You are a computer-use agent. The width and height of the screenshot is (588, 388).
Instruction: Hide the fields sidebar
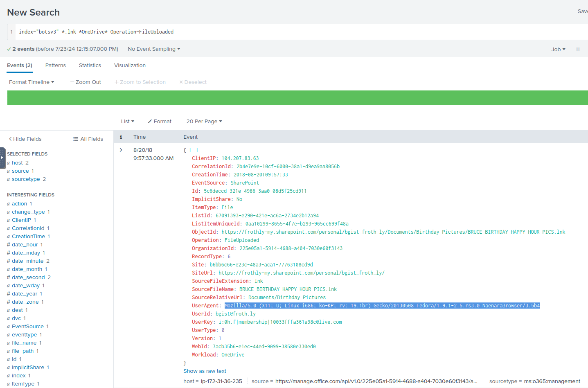coord(25,139)
